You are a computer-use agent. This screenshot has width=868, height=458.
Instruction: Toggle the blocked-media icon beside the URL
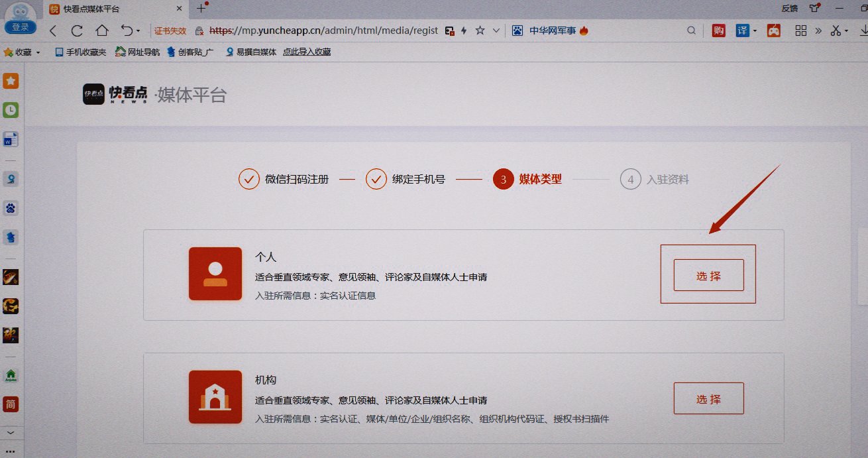point(450,30)
